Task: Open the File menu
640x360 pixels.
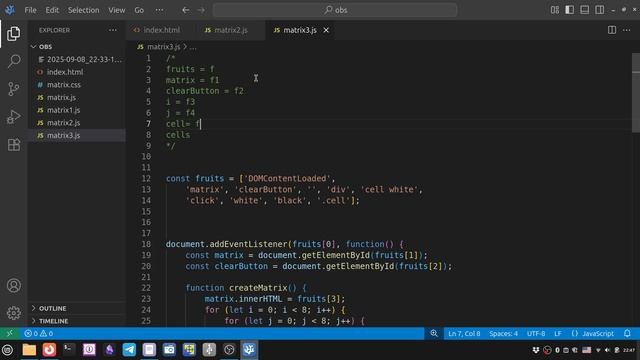Action: (x=30, y=10)
